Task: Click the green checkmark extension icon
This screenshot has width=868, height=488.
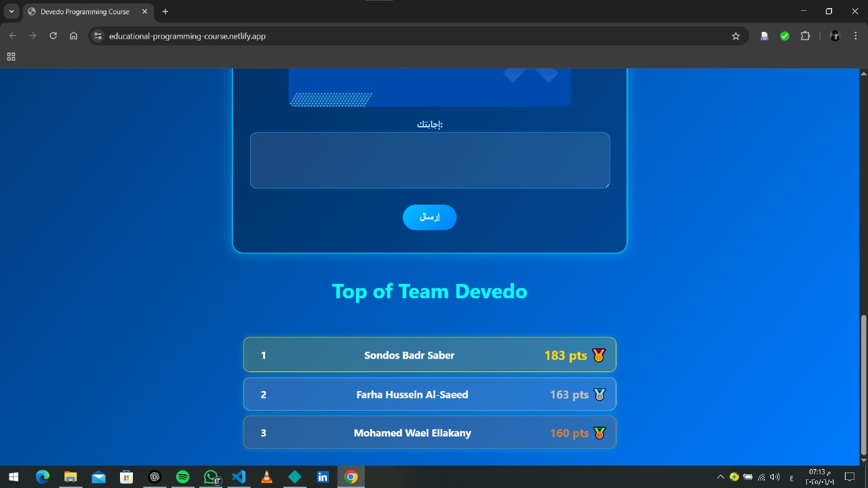Action: (x=785, y=36)
